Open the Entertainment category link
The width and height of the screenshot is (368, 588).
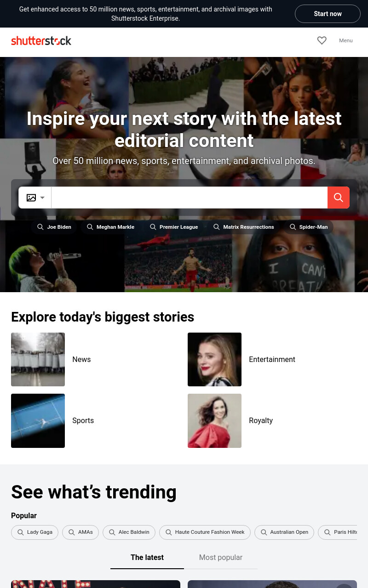pyautogui.click(x=272, y=359)
